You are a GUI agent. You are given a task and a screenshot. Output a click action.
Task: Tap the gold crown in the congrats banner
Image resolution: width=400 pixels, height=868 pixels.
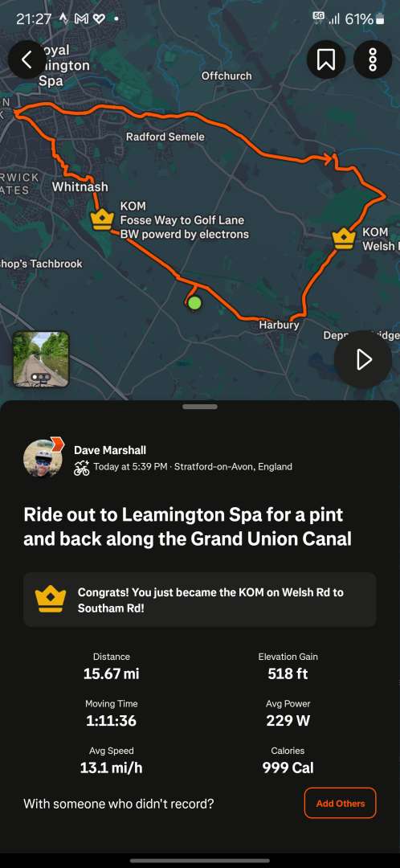click(x=51, y=599)
